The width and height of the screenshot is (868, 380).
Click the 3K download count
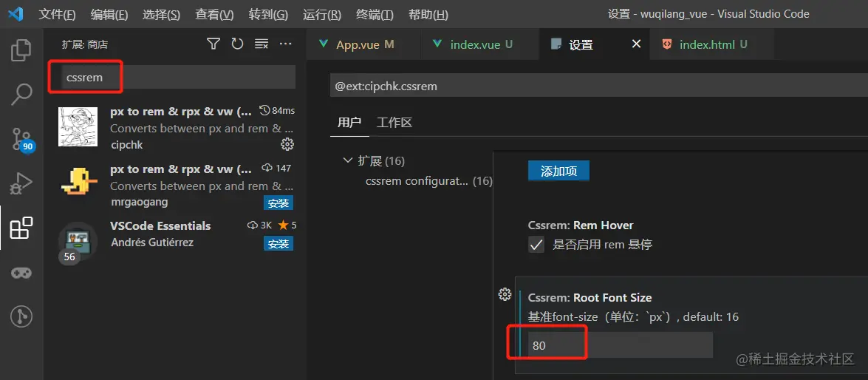click(260, 225)
